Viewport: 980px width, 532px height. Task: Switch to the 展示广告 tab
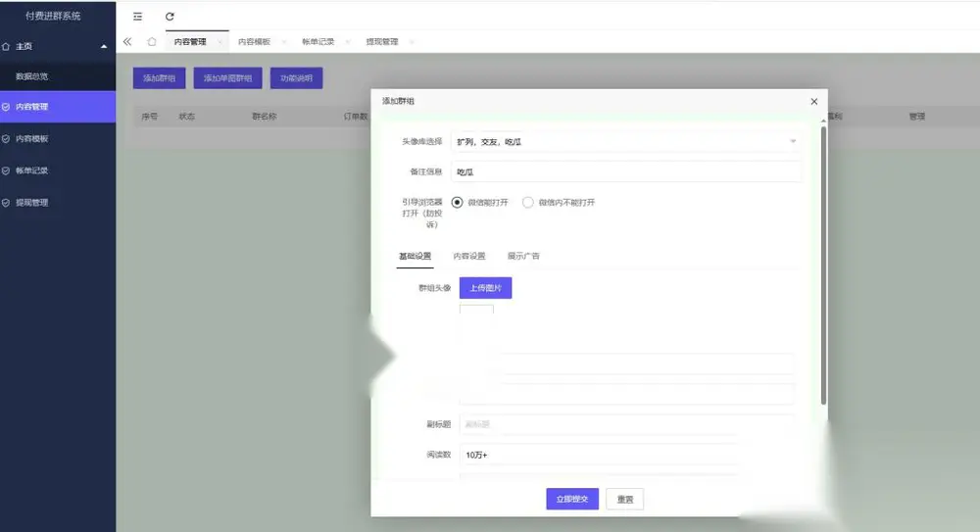pos(523,257)
